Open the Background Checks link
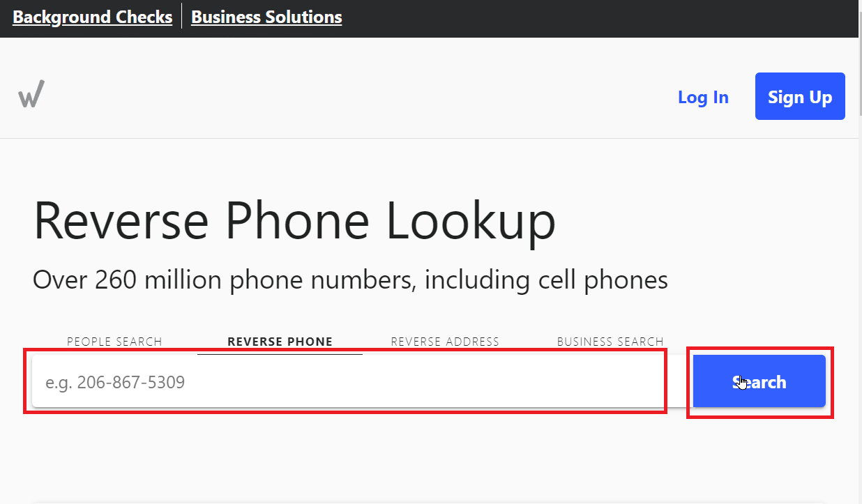This screenshot has width=862, height=504. pos(92,17)
